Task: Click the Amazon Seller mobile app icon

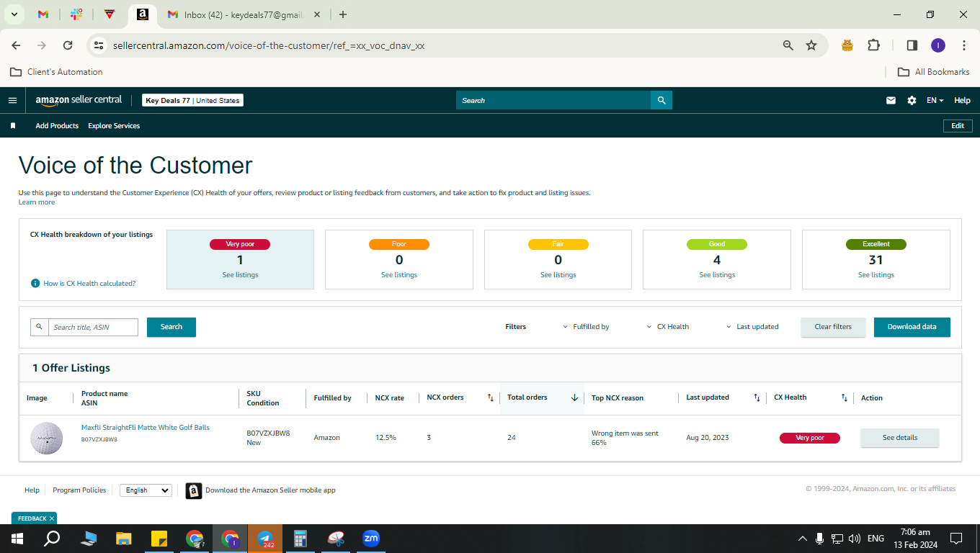Action: tap(194, 490)
